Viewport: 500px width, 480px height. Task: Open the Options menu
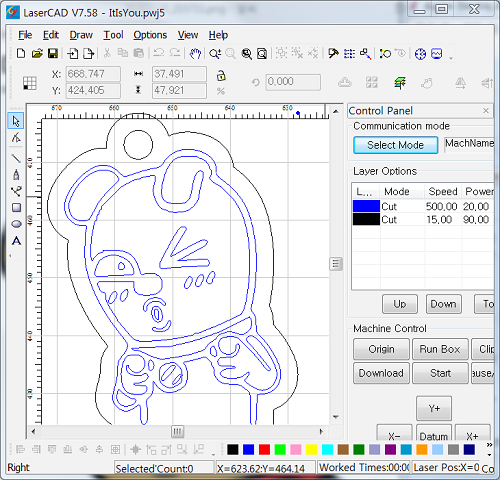(150, 35)
